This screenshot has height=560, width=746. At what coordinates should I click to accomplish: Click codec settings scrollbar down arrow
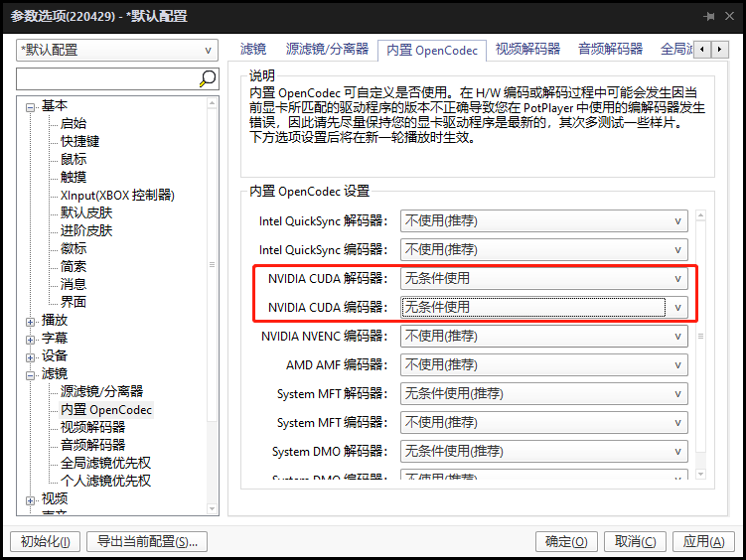point(700,474)
